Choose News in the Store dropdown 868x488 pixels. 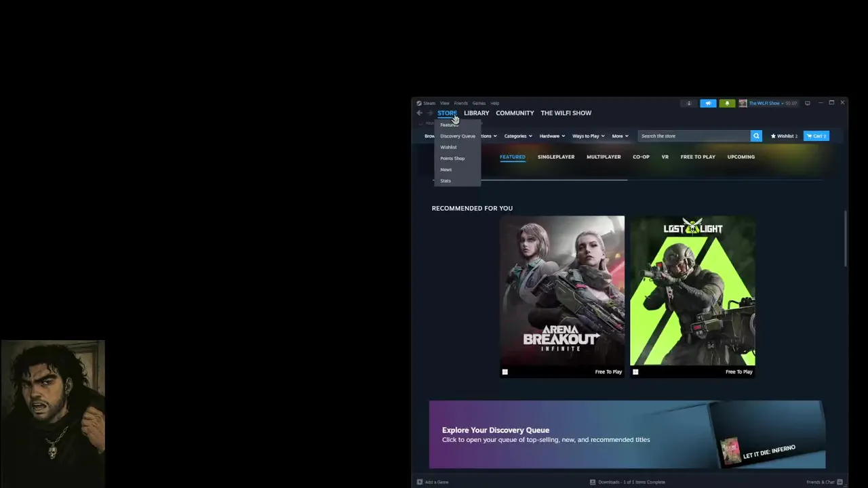(x=446, y=169)
